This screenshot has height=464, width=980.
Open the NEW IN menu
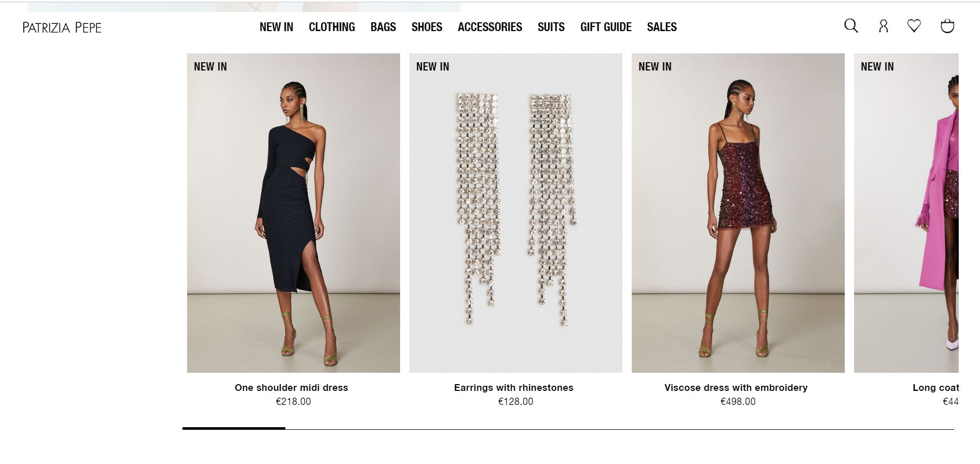[x=276, y=27]
